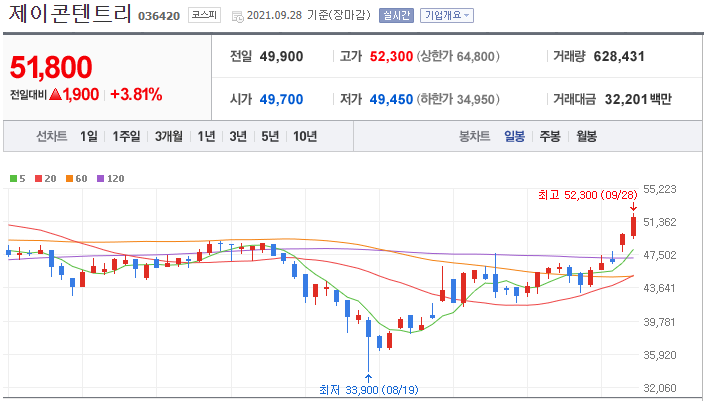Select the 1주일 line chart tab
Screen dimensions: 704x401
126,136
